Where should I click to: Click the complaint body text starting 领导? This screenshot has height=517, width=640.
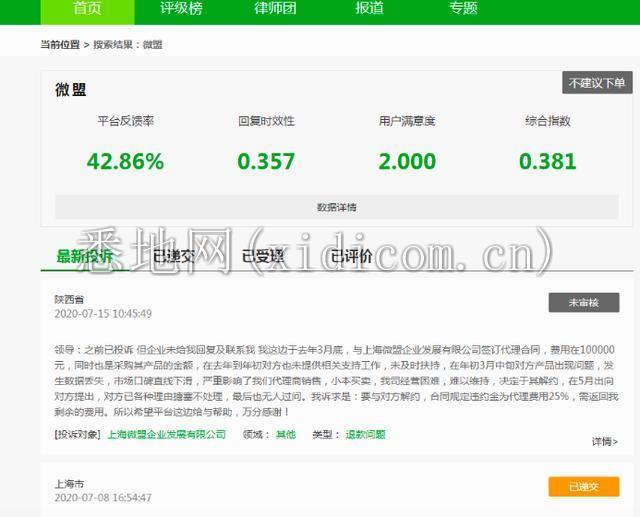pyautogui.click(x=336, y=381)
